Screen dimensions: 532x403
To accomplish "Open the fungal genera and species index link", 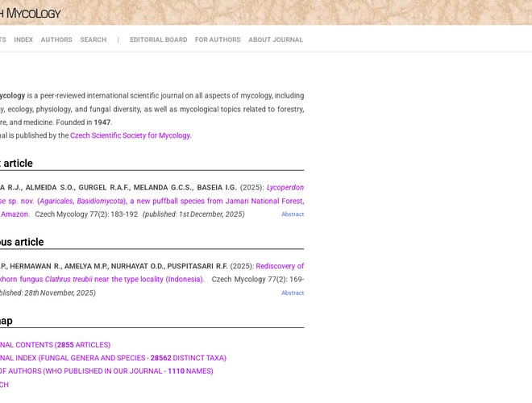I will (113, 358).
